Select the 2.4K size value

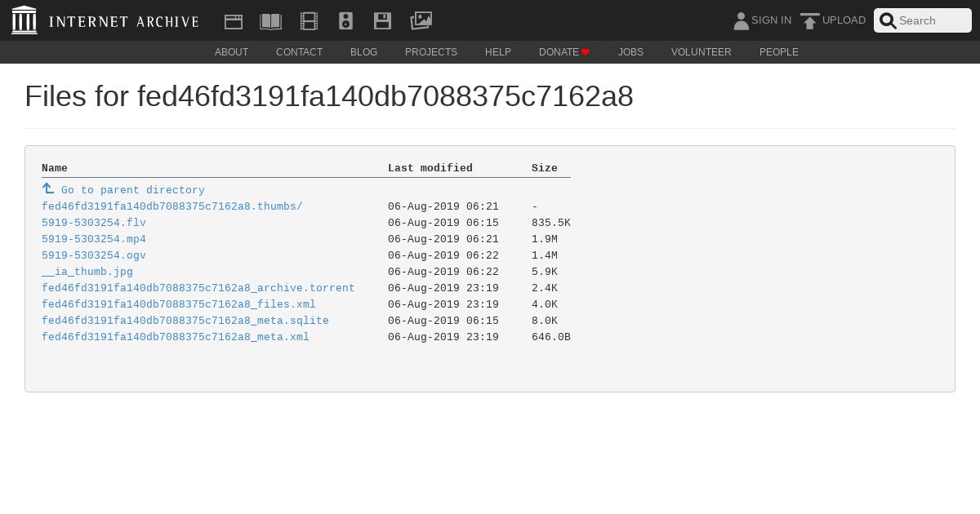click(545, 288)
